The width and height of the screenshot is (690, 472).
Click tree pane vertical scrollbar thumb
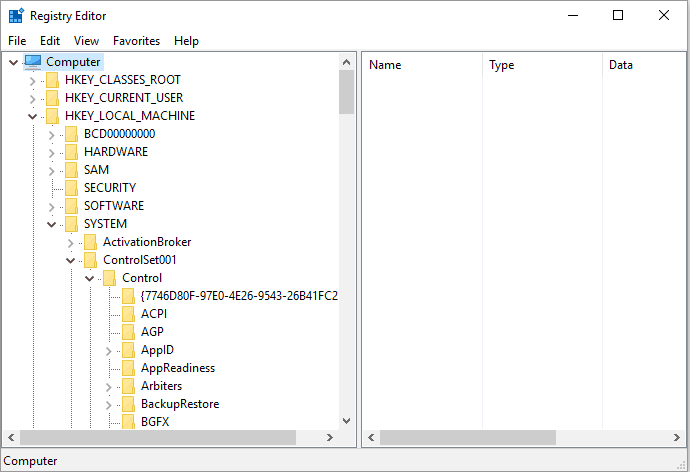(x=347, y=92)
